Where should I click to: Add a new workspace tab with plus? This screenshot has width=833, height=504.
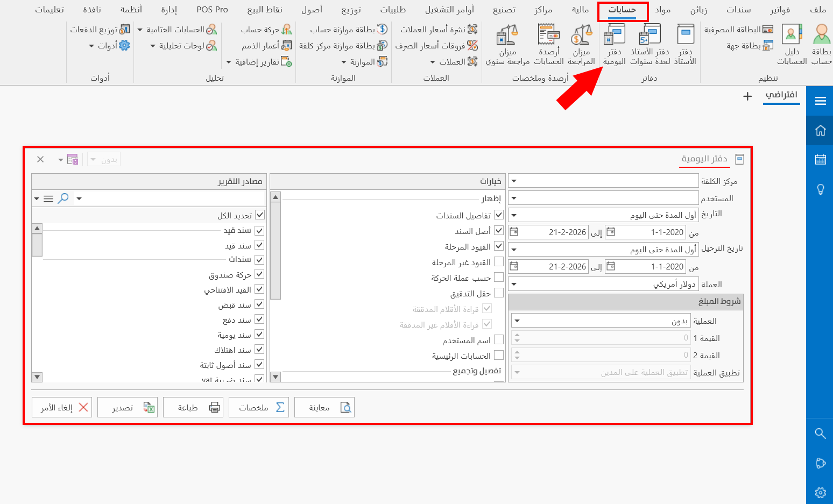pyautogui.click(x=747, y=96)
